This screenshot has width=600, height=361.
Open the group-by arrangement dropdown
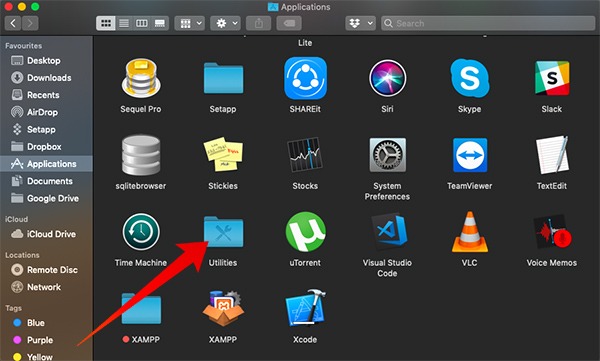point(190,23)
